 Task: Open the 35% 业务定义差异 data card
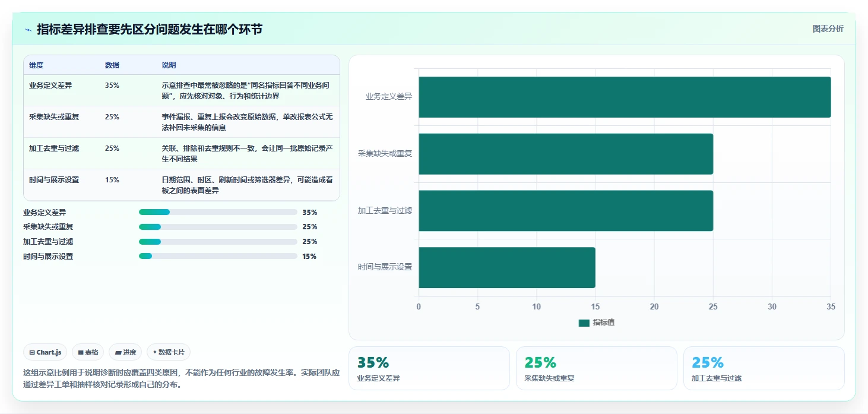pos(429,368)
